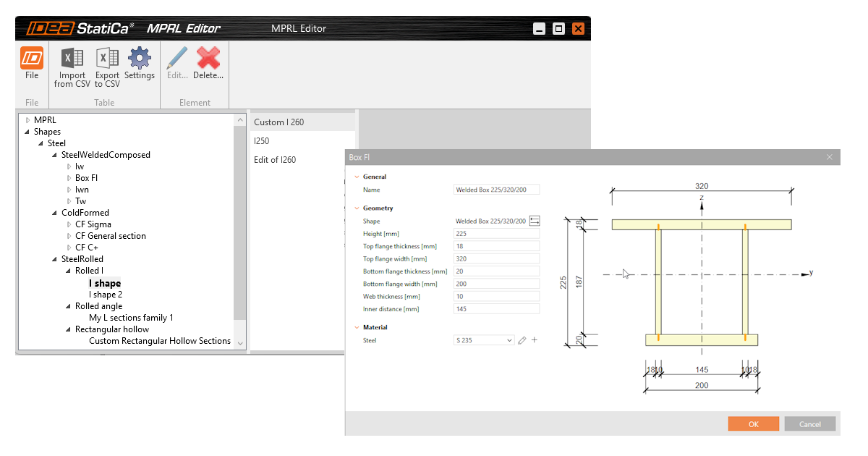This screenshot has width=868, height=456.
Task: Select the I shape tree item
Action: pos(104,283)
